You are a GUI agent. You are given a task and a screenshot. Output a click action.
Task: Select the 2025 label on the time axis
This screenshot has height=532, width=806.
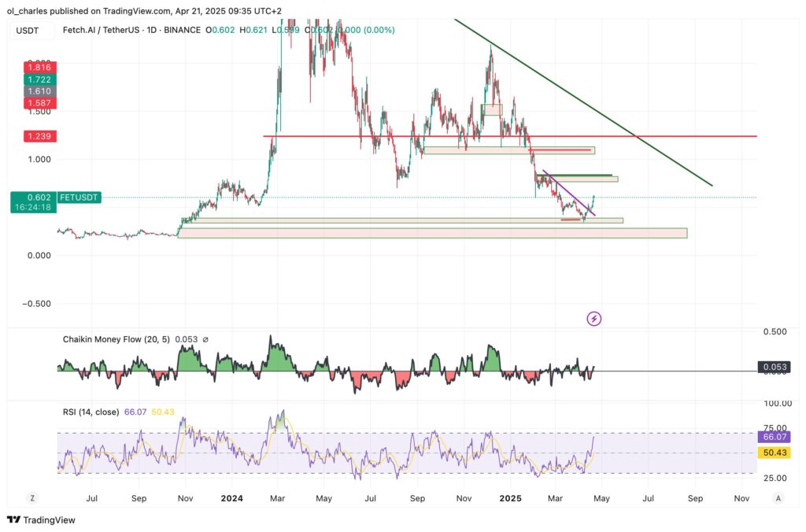coord(512,498)
